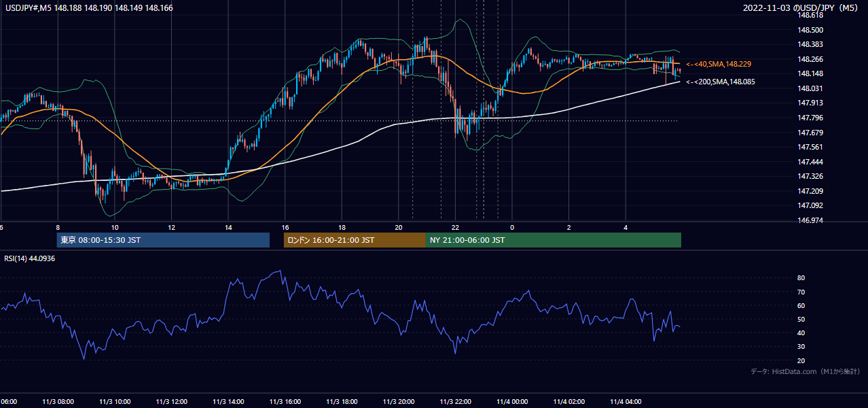Screen dimensions: 868x408
Task: Select the 40 SMA 148.229 orange label
Action: [x=719, y=64]
